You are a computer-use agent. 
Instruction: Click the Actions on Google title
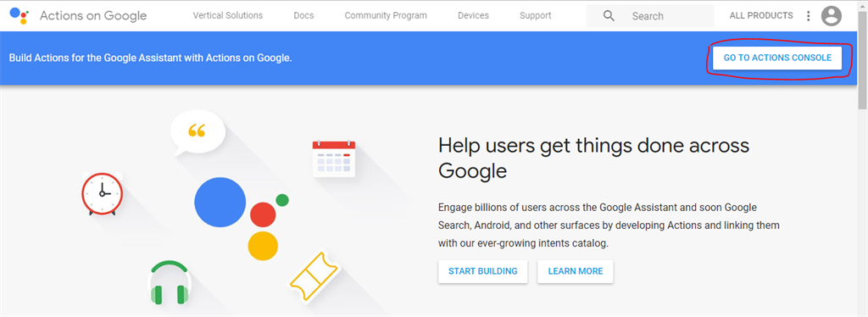pyautogui.click(x=93, y=15)
